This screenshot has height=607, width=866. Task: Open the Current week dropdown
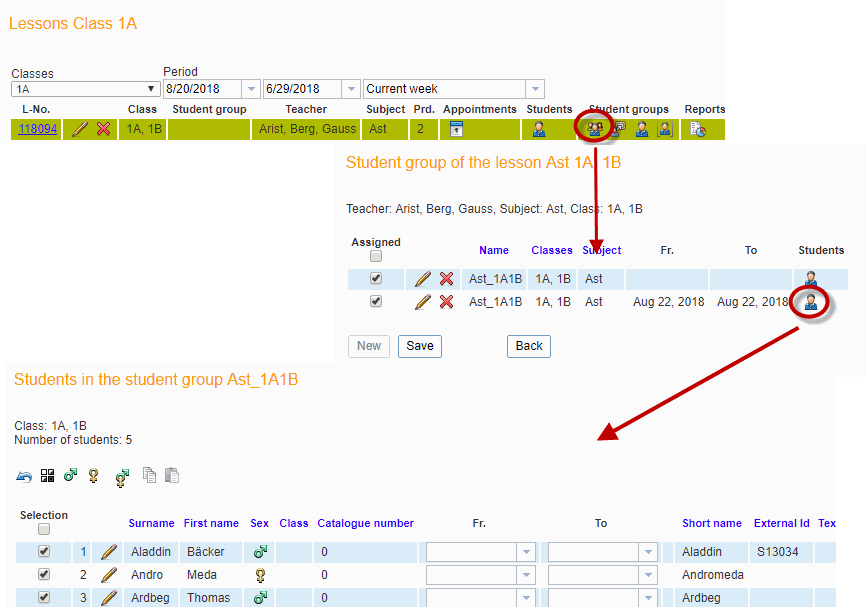pyautogui.click(x=535, y=89)
